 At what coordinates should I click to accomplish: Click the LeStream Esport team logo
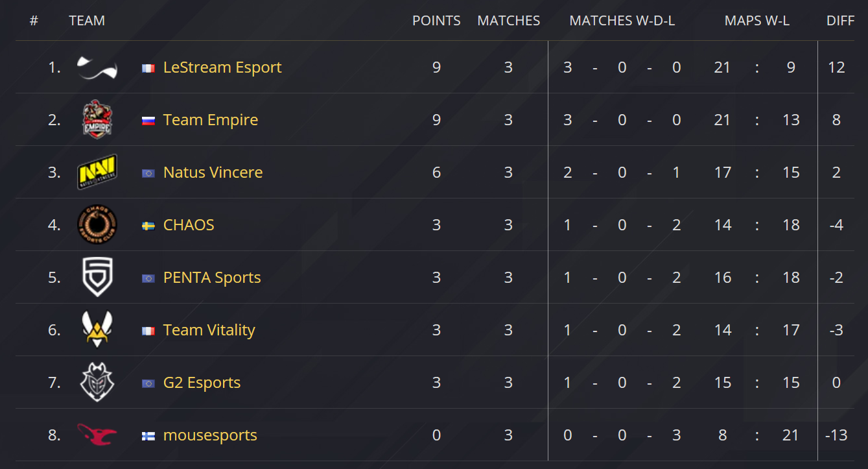point(97,67)
